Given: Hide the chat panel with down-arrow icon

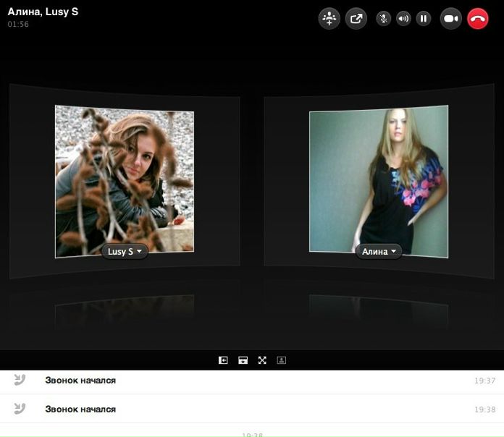Looking at the screenshot, I should coord(243,360).
